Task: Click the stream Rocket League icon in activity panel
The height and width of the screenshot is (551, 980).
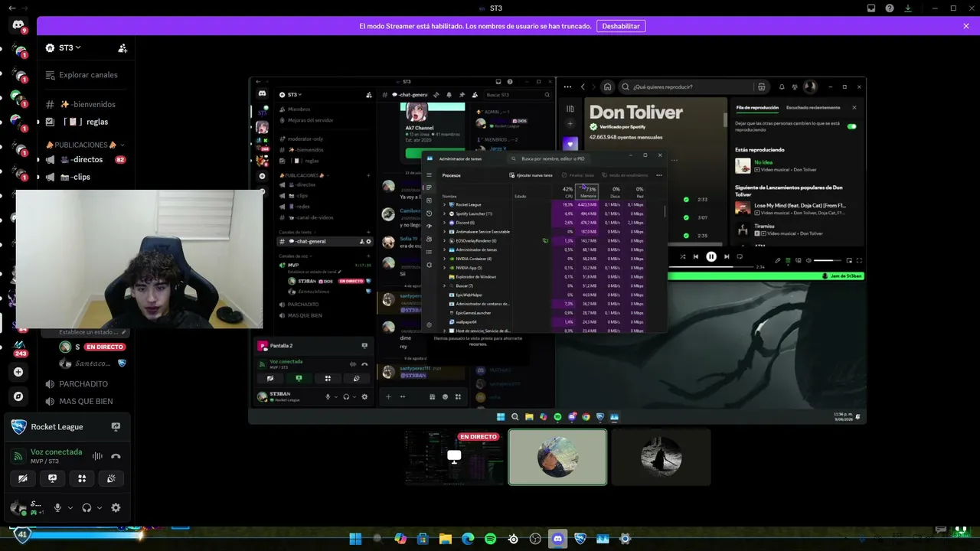Action: [x=116, y=426]
